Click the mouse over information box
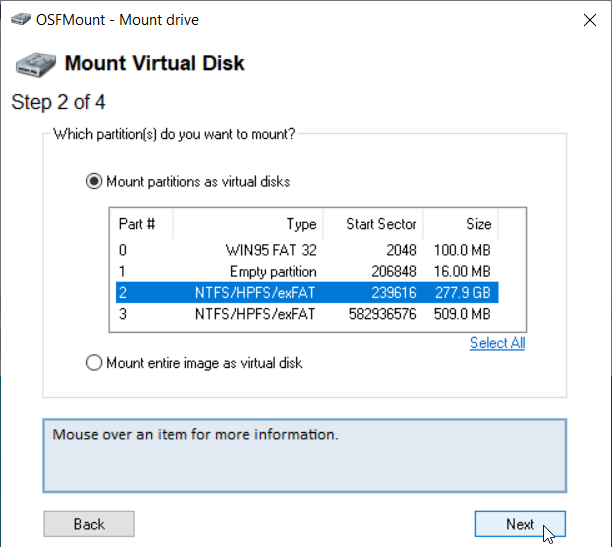The width and height of the screenshot is (612, 547). [x=304, y=456]
